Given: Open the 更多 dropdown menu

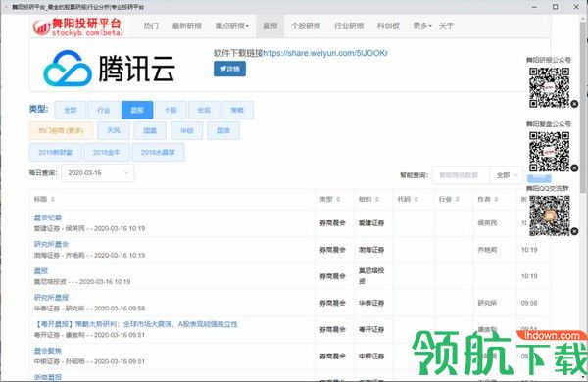Looking at the screenshot, I should pyautogui.click(x=421, y=25).
